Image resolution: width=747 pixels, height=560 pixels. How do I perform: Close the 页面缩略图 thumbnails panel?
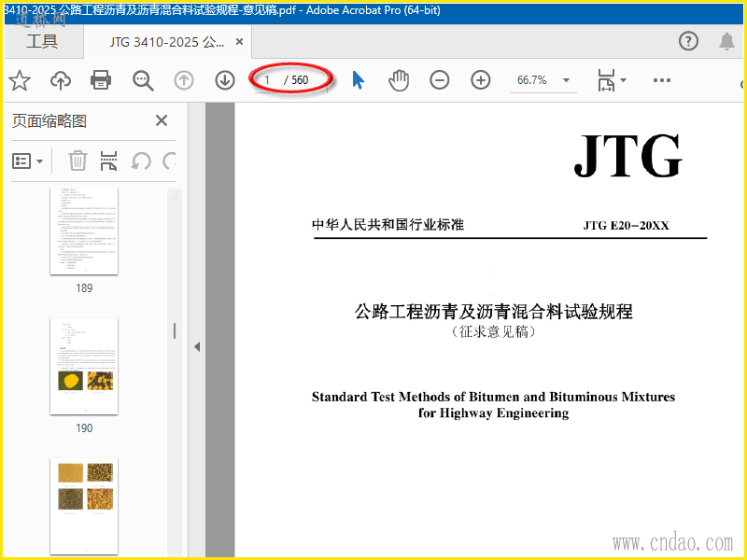click(162, 120)
